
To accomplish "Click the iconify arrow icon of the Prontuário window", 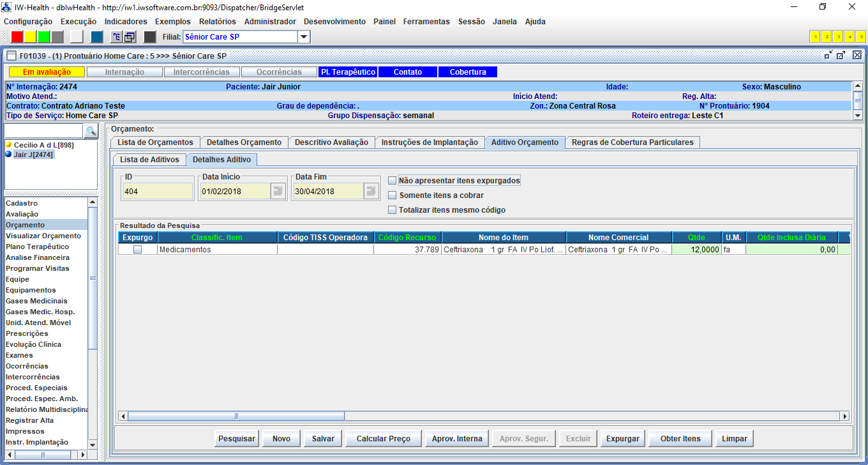I will tap(828, 56).
